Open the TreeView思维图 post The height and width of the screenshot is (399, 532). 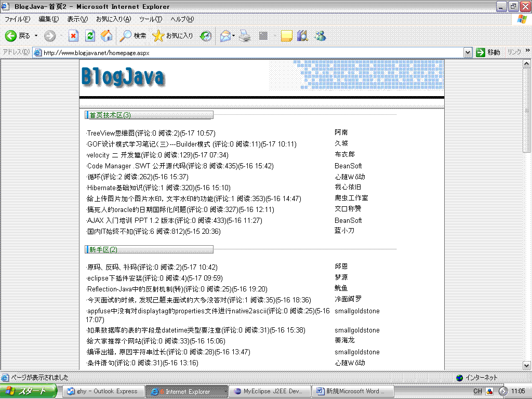pos(151,133)
